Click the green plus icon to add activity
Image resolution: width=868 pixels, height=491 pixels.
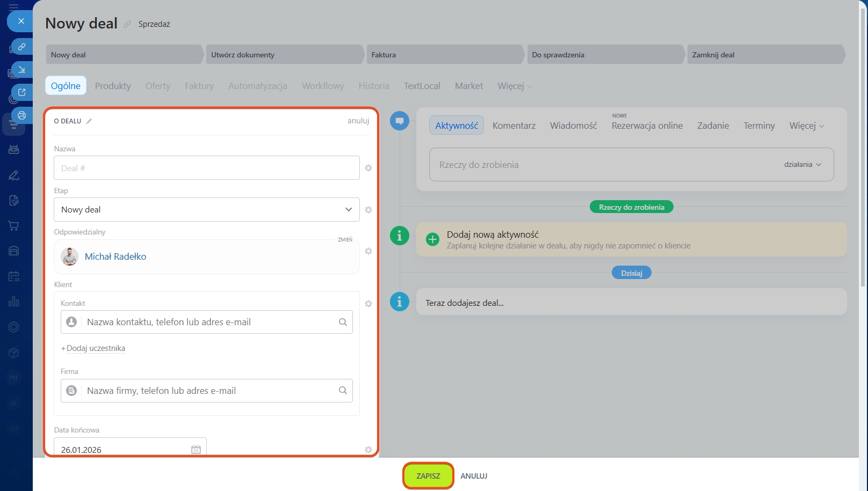click(x=432, y=239)
